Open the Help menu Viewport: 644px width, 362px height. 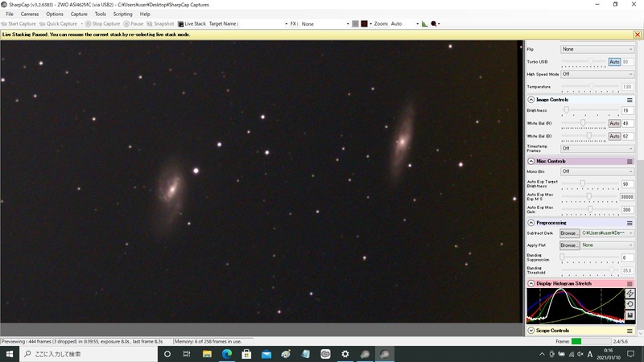[145, 14]
